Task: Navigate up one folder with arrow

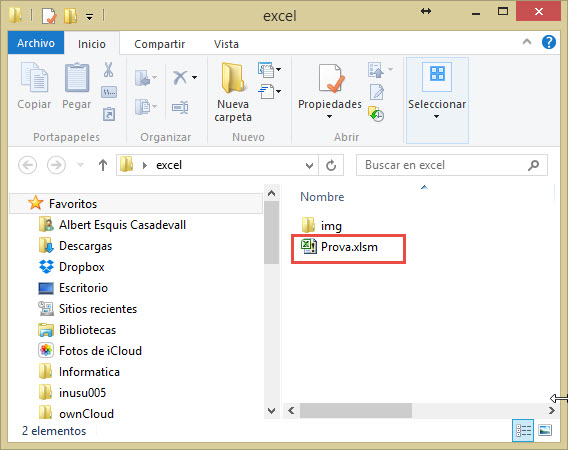Action: (103, 165)
